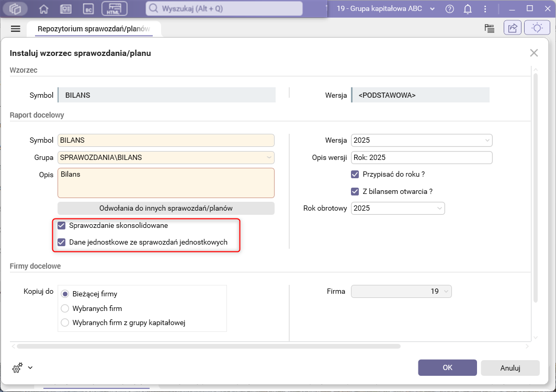
Task: Click the Wzorzec Wersja PODSTAWOWA field
Action: coord(420,95)
